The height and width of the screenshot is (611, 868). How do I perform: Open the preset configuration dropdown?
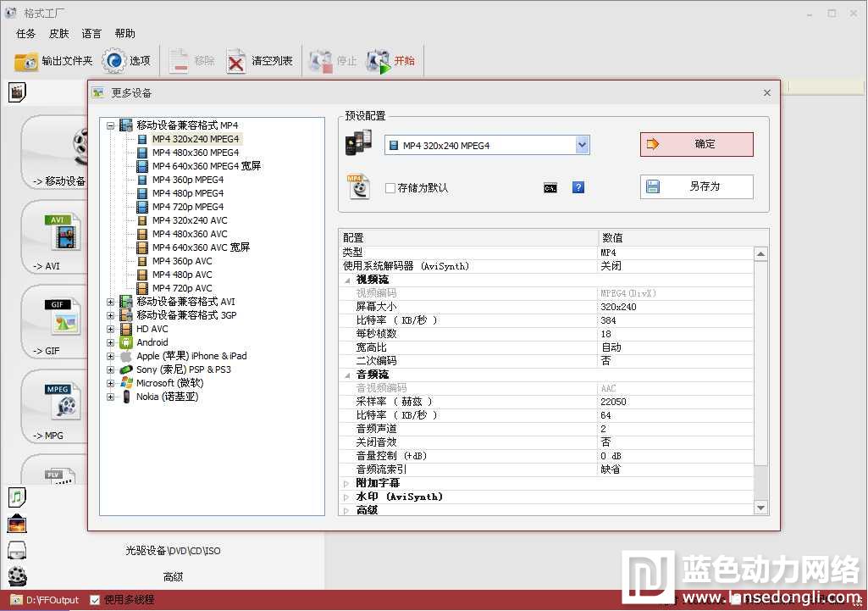582,146
